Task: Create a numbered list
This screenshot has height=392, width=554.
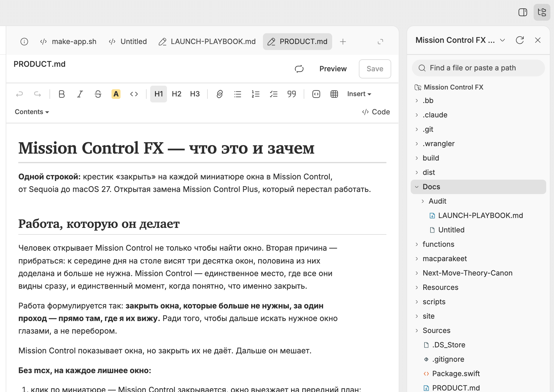Action: pos(256,94)
